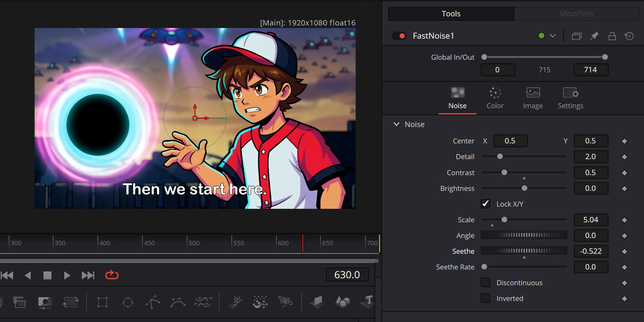Select the Polygon mask tool

[153, 302]
